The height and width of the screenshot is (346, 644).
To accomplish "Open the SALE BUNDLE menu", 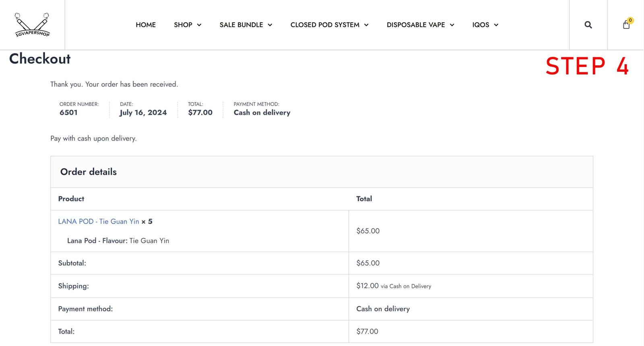I will [x=241, y=25].
